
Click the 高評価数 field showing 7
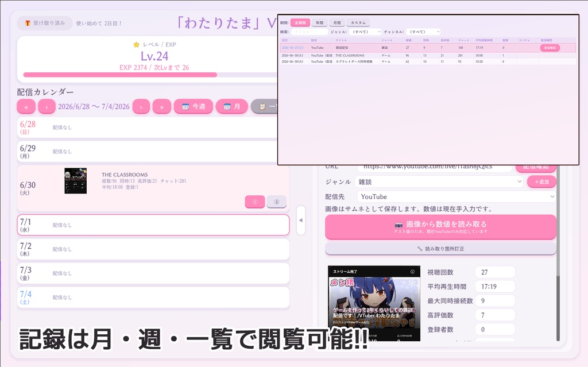495,315
